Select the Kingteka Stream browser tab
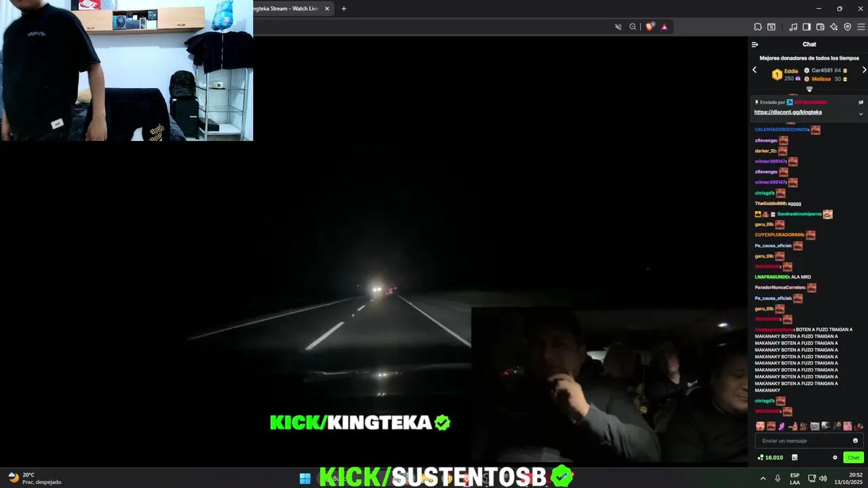Image resolution: width=868 pixels, height=488 pixels. (x=292, y=9)
